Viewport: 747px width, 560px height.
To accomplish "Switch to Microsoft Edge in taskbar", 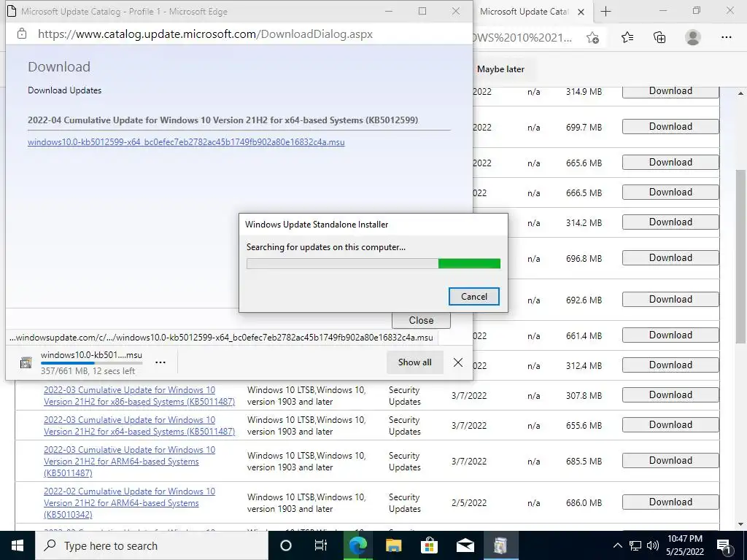I will (358, 545).
